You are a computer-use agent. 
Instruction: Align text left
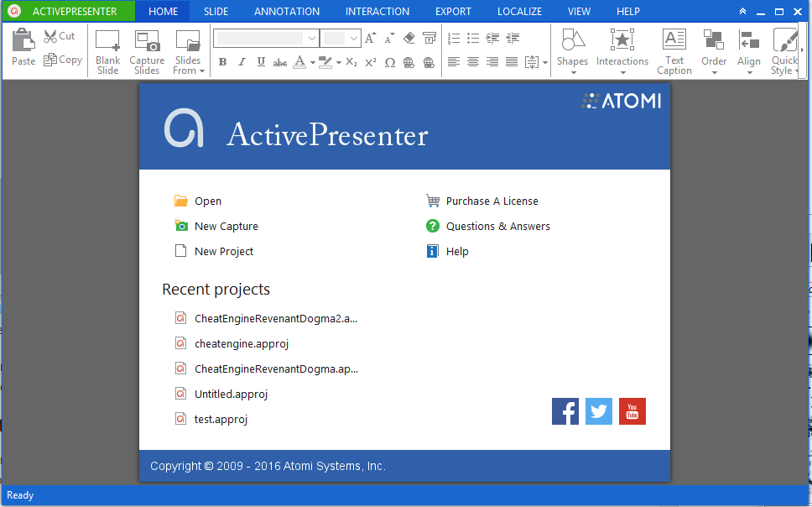[x=454, y=62]
